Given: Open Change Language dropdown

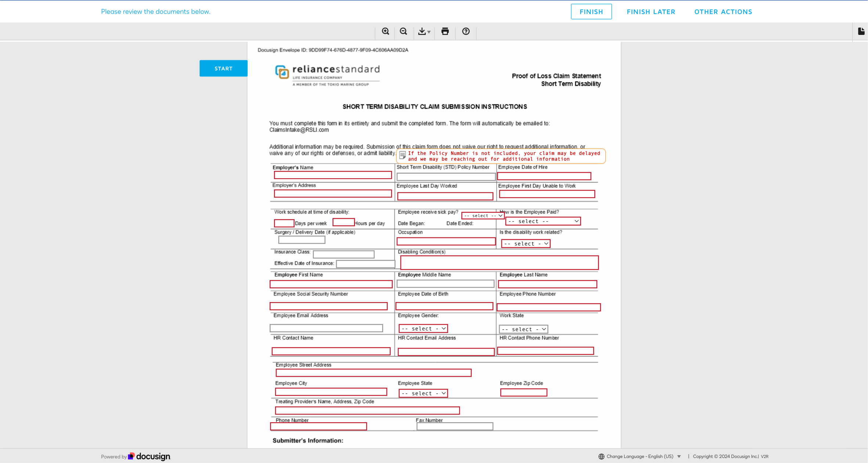Looking at the screenshot, I should (x=644, y=456).
